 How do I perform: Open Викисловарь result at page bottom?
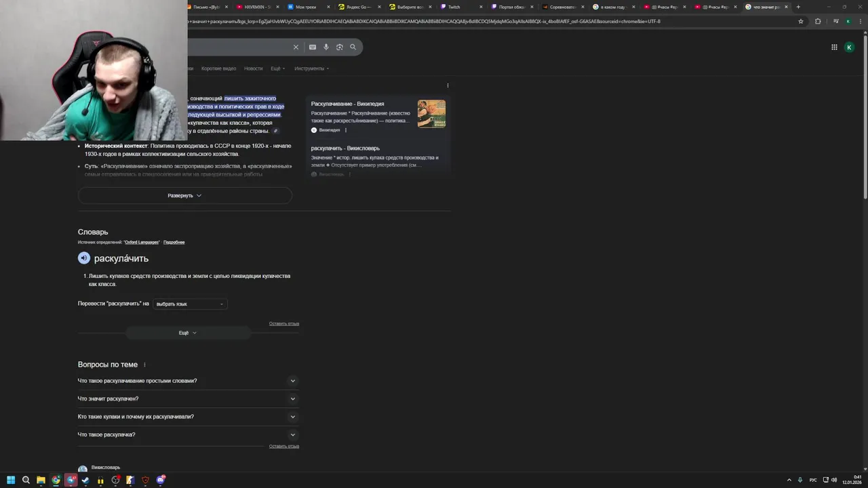coord(106,468)
